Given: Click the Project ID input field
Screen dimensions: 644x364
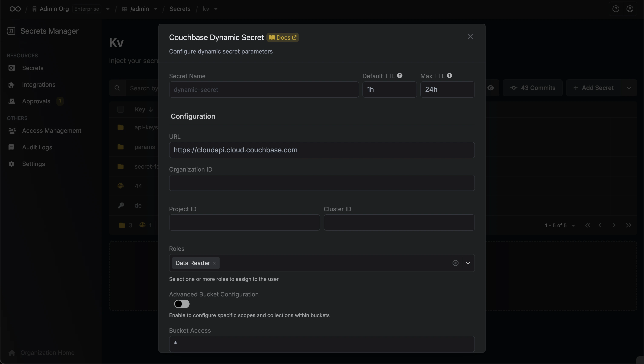Looking at the screenshot, I should pyautogui.click(x=244, y=223).
